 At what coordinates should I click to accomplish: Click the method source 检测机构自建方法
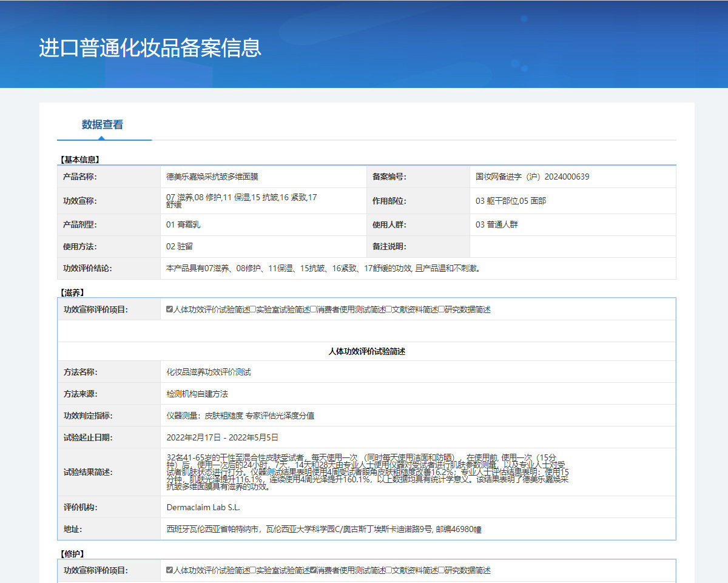tap(197, 394)
